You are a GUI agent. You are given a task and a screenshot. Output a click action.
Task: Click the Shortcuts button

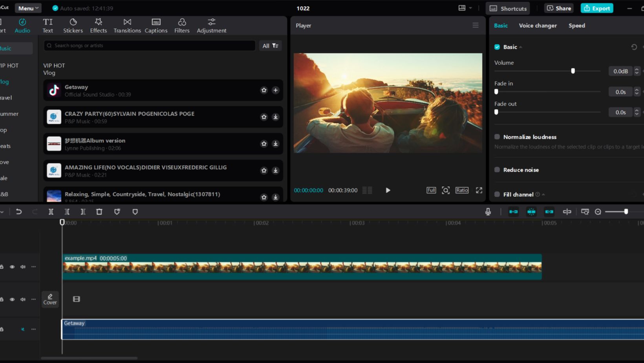point(508,8)
